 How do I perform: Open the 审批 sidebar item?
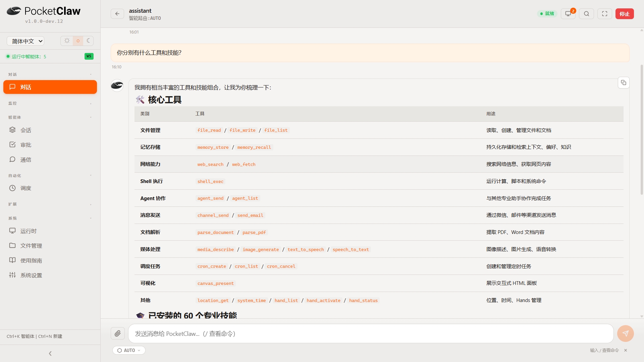50,145
